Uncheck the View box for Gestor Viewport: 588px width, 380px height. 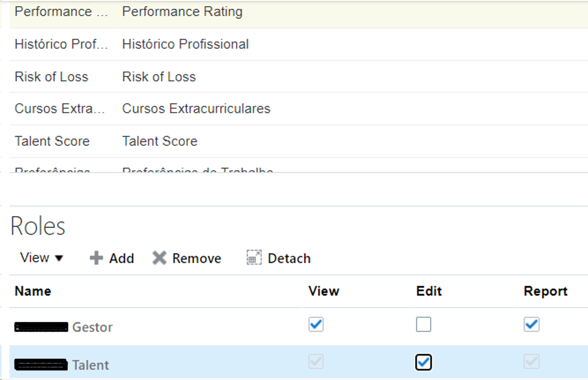(x=316, y=325)
